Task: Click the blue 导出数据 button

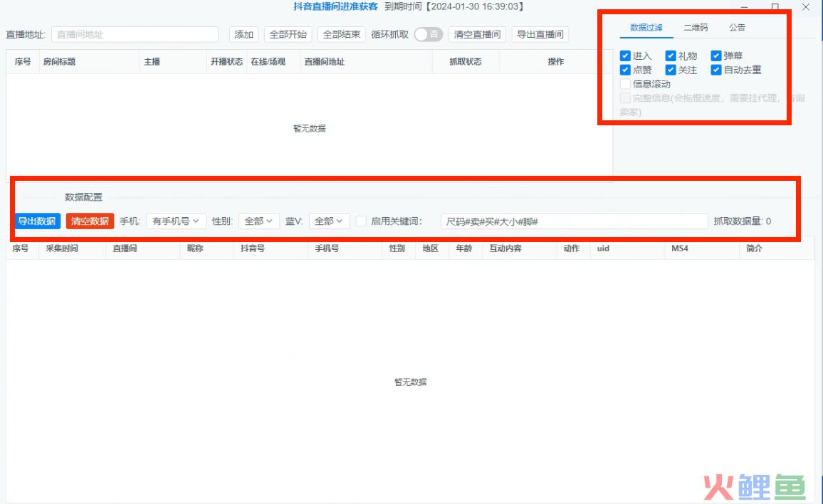Action: 37,221
